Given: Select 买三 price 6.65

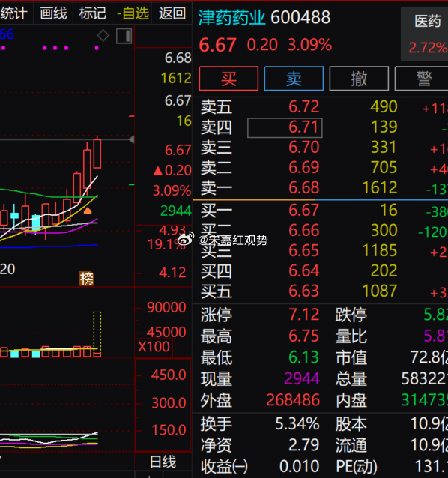Looking at the screenshot, I should pos(304,250).
